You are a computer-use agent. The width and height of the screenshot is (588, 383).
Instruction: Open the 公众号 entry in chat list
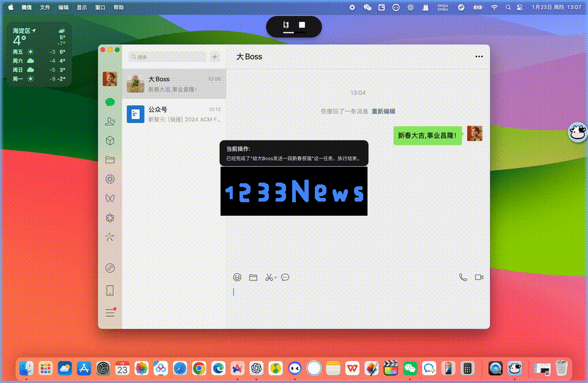pos(174,114)
